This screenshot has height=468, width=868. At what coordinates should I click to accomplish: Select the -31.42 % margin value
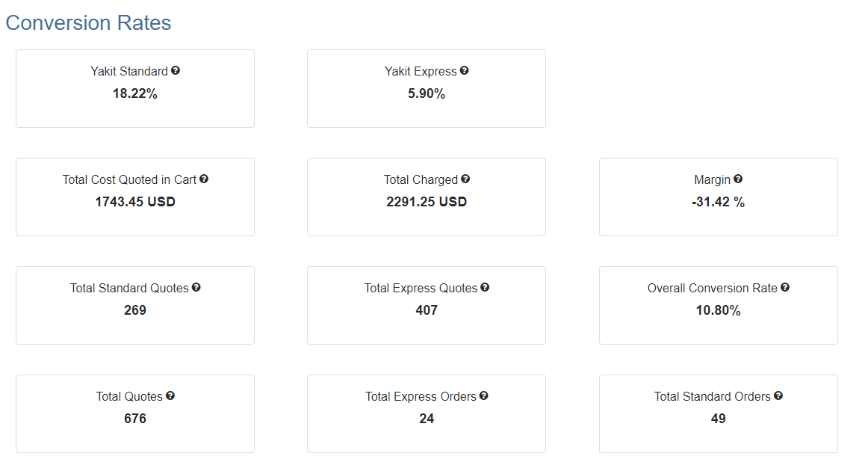(718, 202)
